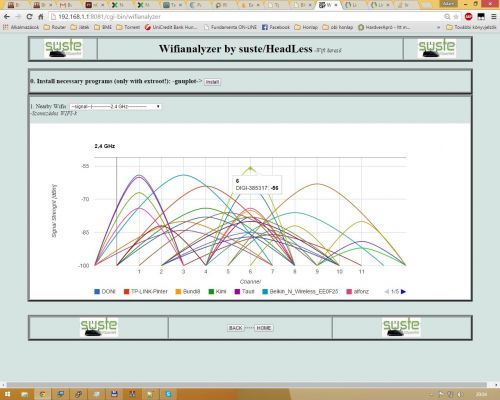Viewport: 500px width, 400px height.
Task: Open the Honlap bookmarks folder
Action: (x=306, y=27)
